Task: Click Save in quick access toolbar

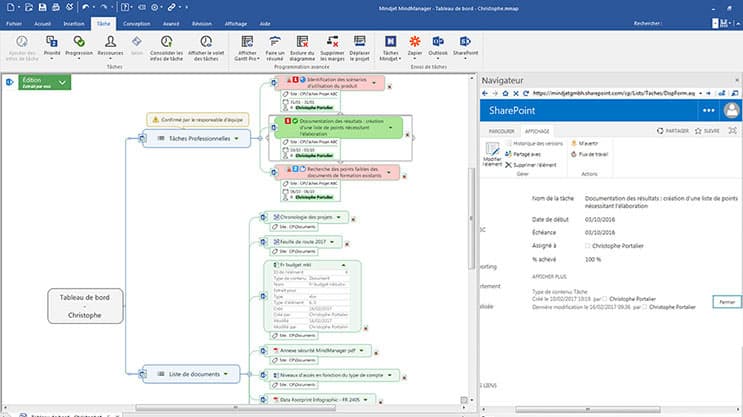Action: tap(42, 7)
